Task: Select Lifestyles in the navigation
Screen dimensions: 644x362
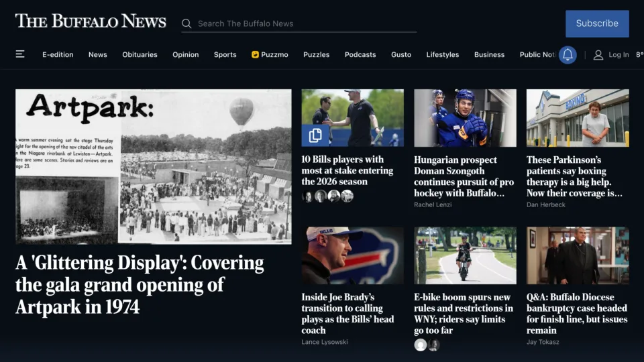Action: pos(443,54)
